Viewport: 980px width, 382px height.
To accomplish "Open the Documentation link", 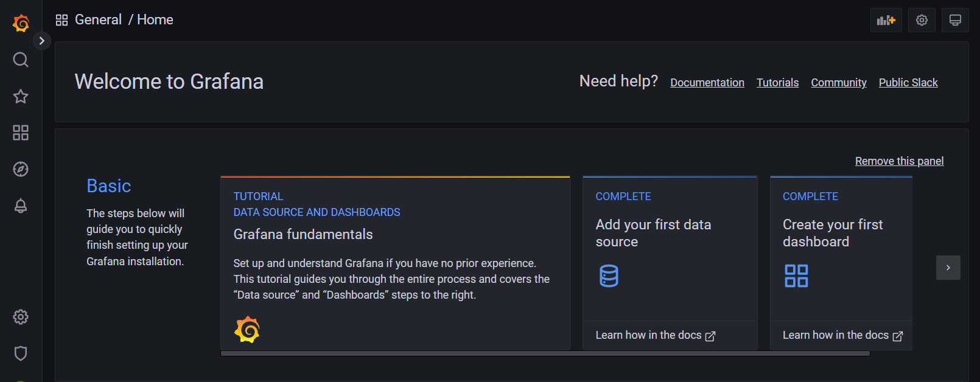I will pyautogui.click(x=707, y=83).
